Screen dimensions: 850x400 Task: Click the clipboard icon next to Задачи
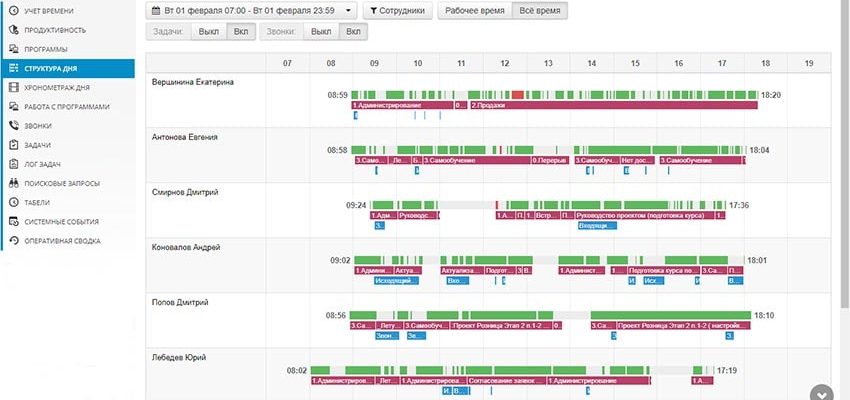pos(14,145)
